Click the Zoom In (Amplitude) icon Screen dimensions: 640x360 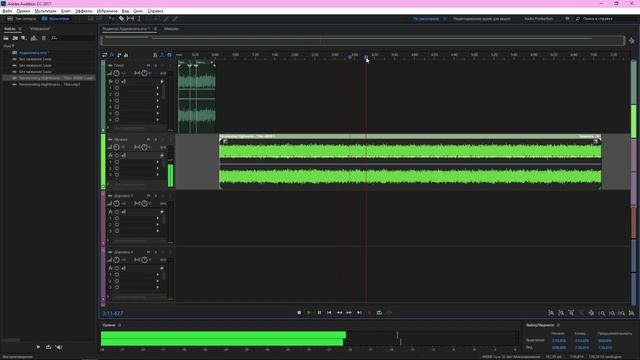(551, 313)
